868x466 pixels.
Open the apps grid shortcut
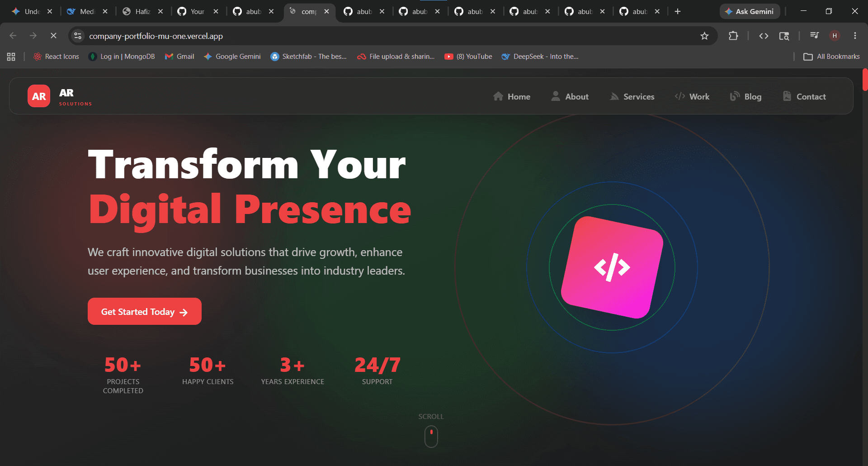pos(11,57)
